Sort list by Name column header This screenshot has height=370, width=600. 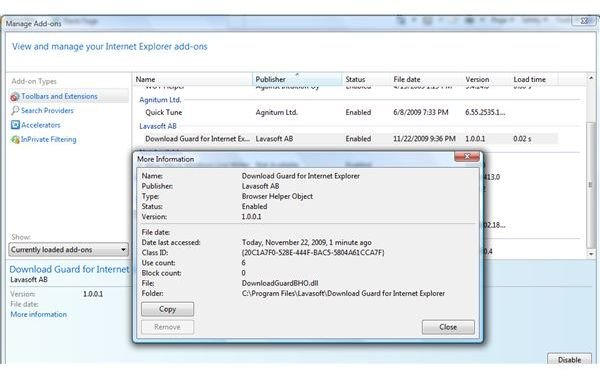[193, 79]
